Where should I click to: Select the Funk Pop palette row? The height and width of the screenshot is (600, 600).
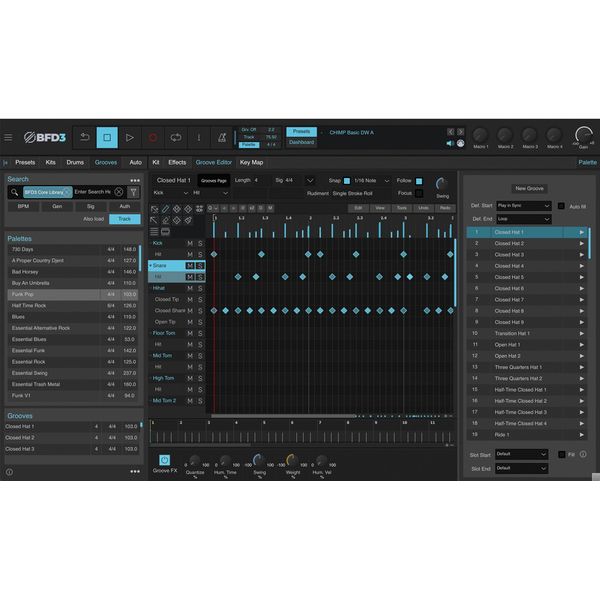click(x=73, y=295)
